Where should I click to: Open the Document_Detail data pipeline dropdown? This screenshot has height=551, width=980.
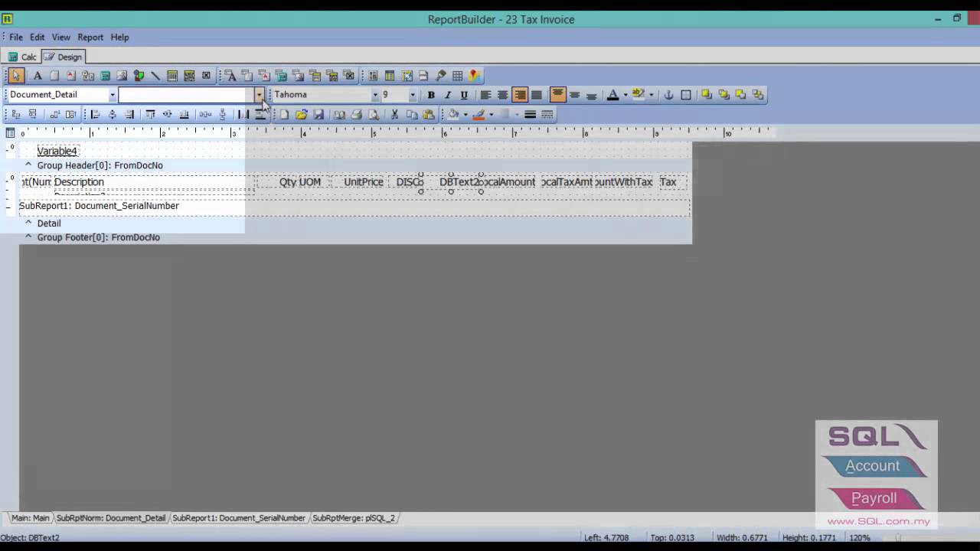[x=112, y=95]
